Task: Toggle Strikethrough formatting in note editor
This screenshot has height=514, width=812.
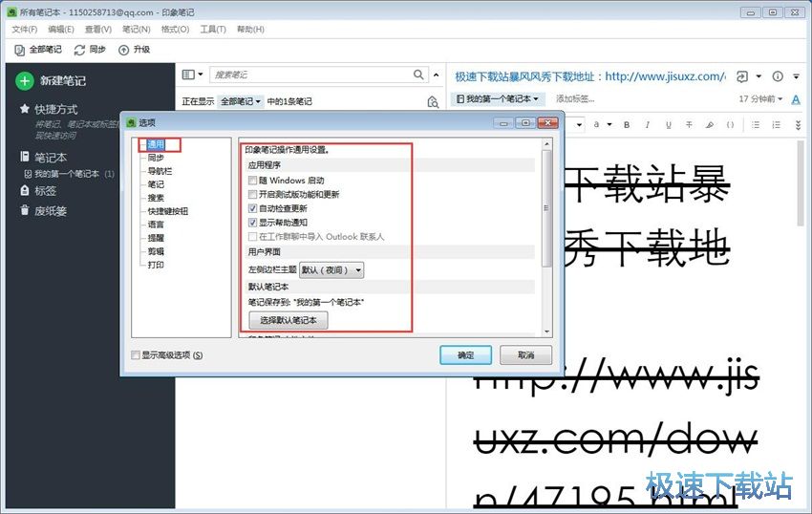Action: click(x=689, y=125)
